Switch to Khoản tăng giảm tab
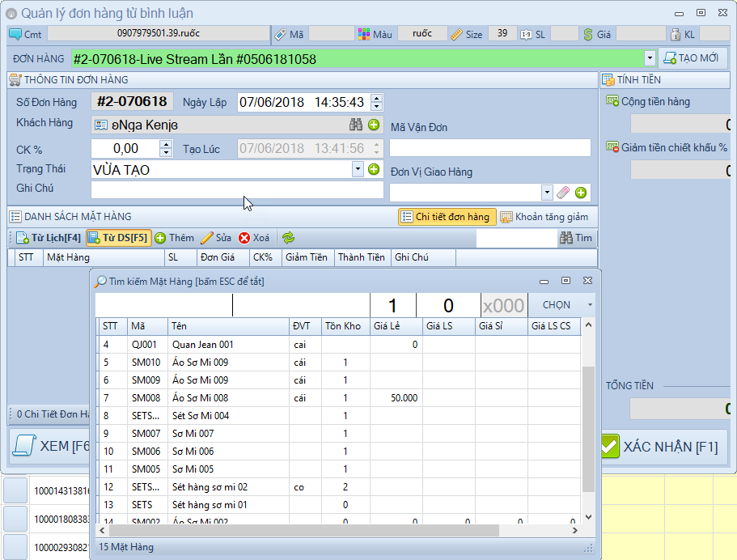 pyautogui.click(x=544, y=217)
